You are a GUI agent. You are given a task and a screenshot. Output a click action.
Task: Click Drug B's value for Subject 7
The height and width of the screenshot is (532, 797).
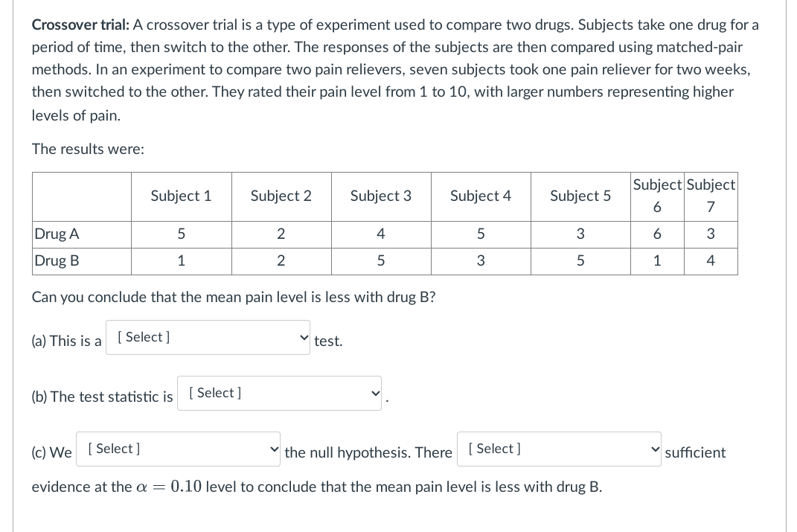tap(711, 260)
